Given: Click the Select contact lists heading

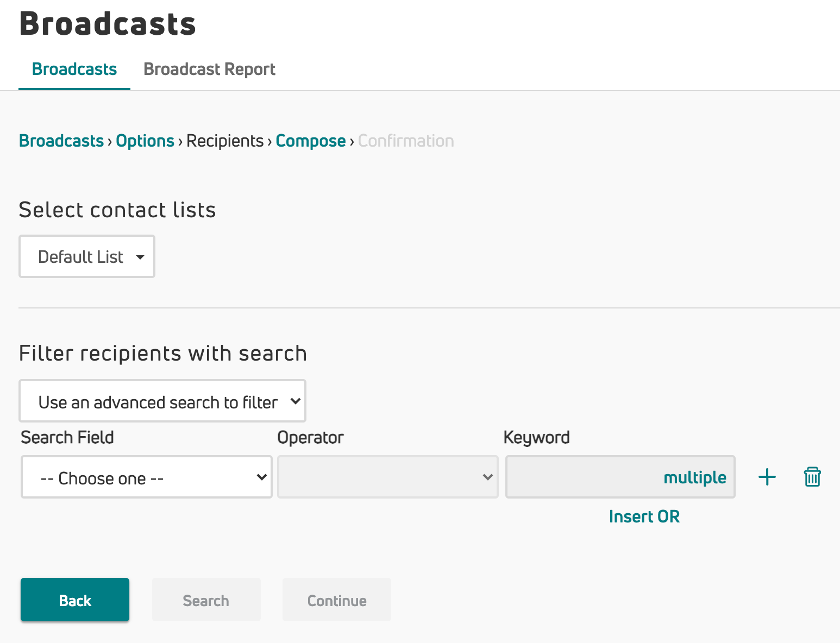Looking at the screenshot, I should [117, 210].
